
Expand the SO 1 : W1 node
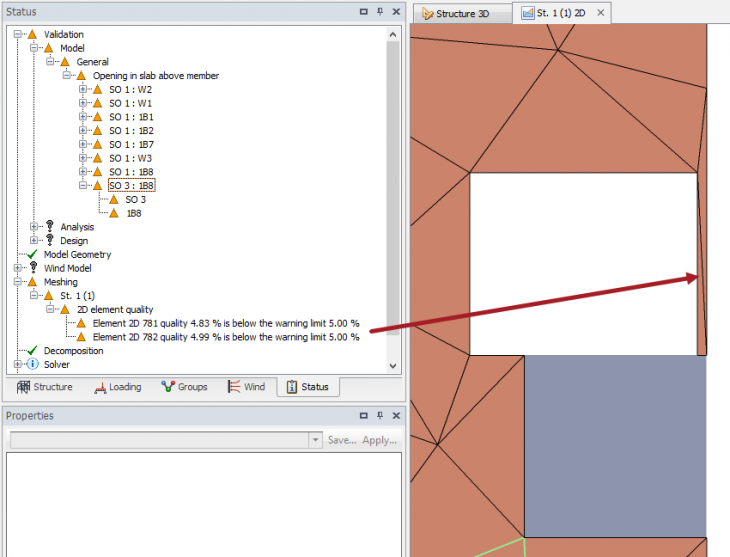point(83,103)
